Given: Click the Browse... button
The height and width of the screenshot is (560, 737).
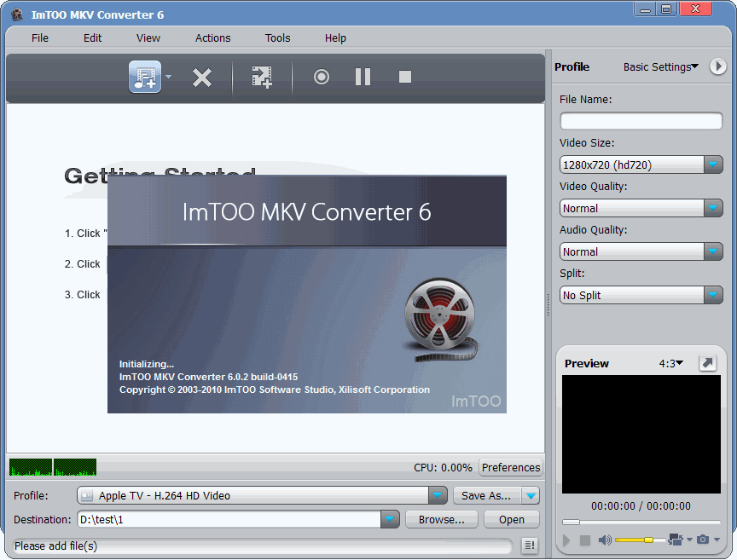Looking at the screenshot, I should [x=441, y=520].
